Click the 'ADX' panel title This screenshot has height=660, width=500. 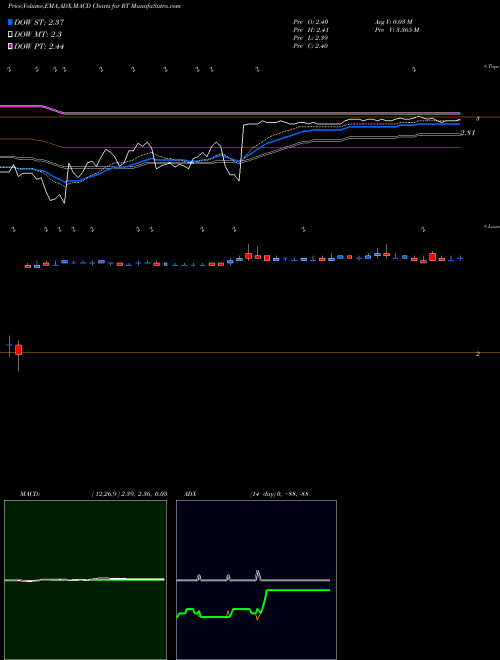(191, 494)
